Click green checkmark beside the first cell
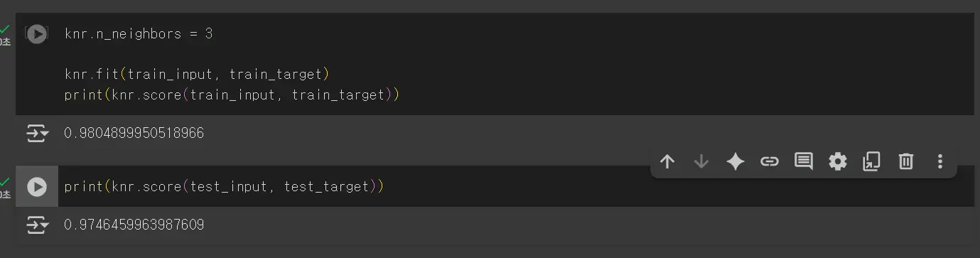The width and height of the screenshot is (980, 258). pyautogui.click(x=5, y=29)
